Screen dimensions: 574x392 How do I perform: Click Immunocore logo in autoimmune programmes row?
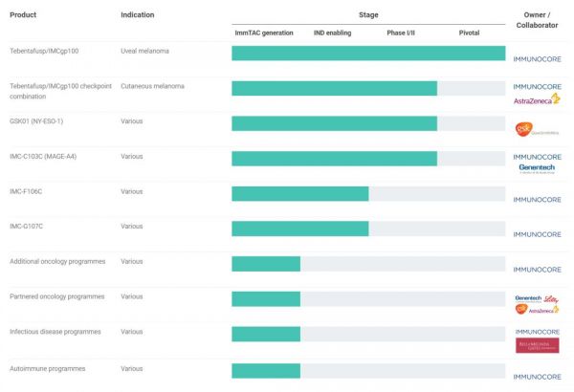coord(537,376)
